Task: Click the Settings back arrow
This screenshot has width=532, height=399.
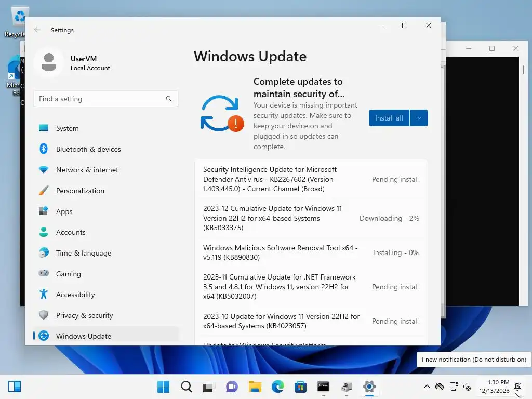Action: click(x=37, y=30)
